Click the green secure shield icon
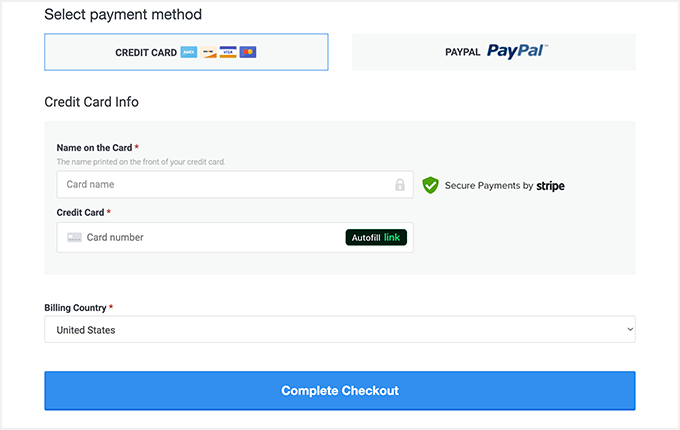Image resolution: width=680 pixels, height=430 pixels. click(430, 185)
